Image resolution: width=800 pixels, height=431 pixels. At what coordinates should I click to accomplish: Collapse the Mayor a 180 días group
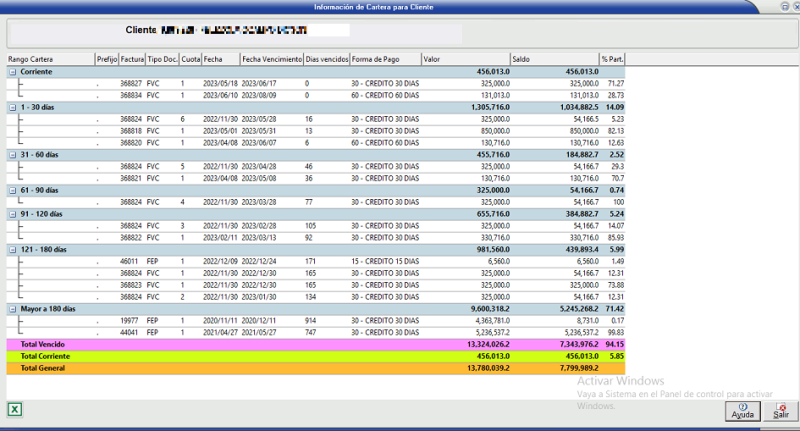pyautogui.click(x=13, y=309)
